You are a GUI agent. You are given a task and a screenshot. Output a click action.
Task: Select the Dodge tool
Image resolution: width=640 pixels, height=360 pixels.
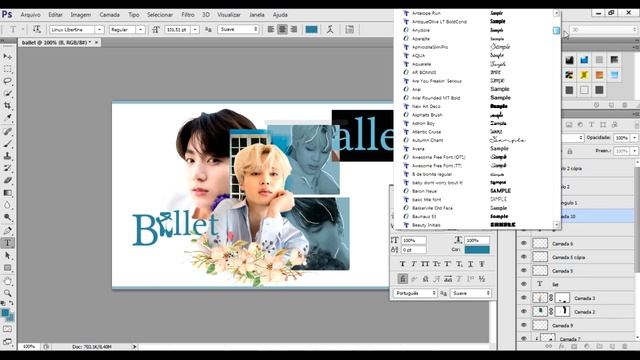[x=7, y=217]
